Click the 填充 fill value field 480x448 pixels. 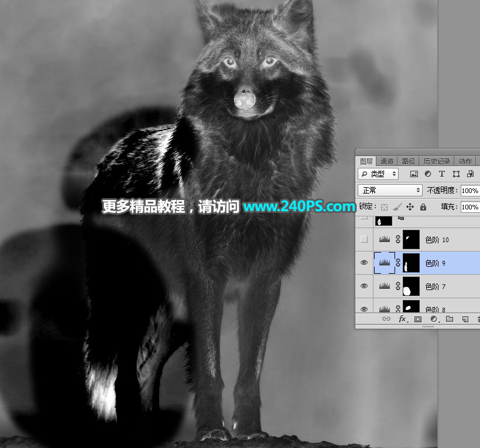(470, 207)
